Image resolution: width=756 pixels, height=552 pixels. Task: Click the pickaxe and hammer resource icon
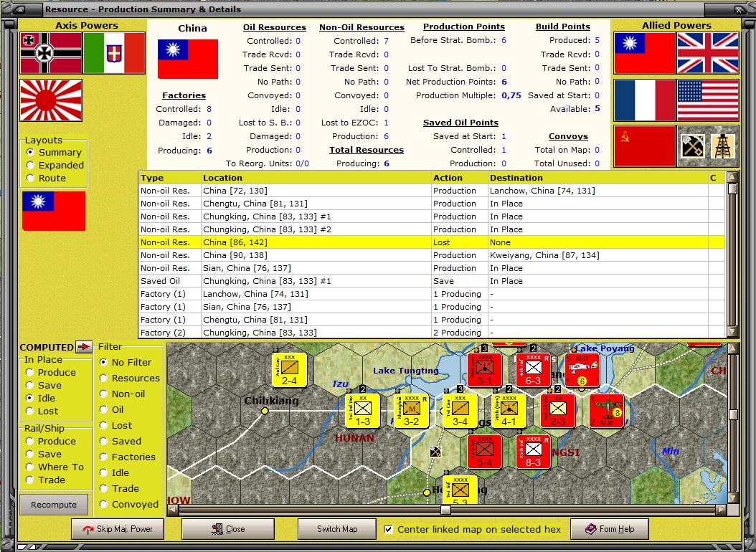[692, 146]
